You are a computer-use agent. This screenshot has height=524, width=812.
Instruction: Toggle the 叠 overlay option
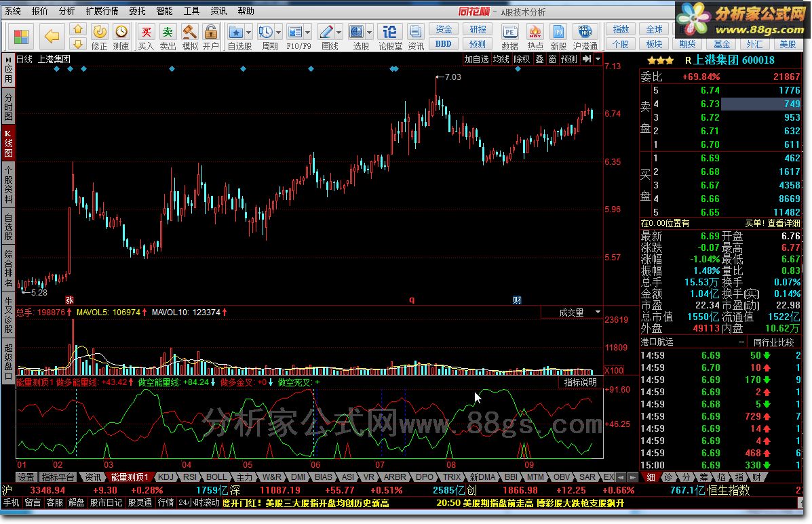[x=539, y=60]
